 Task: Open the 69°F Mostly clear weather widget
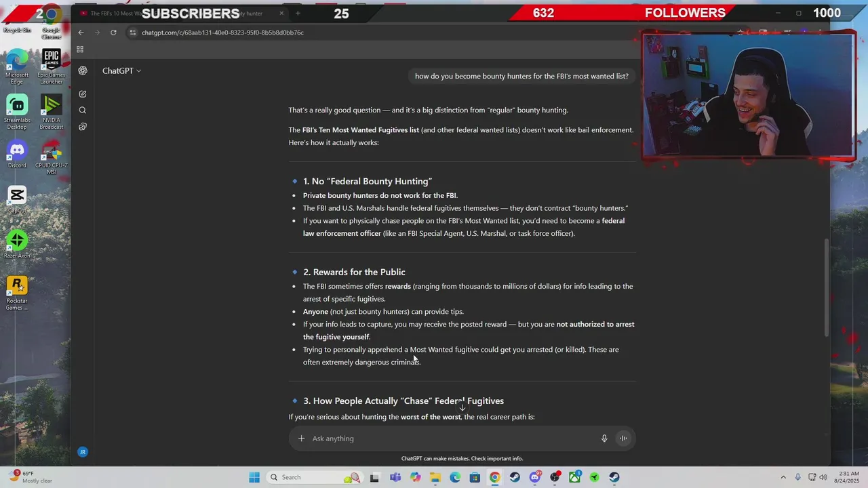click(31, 477)
